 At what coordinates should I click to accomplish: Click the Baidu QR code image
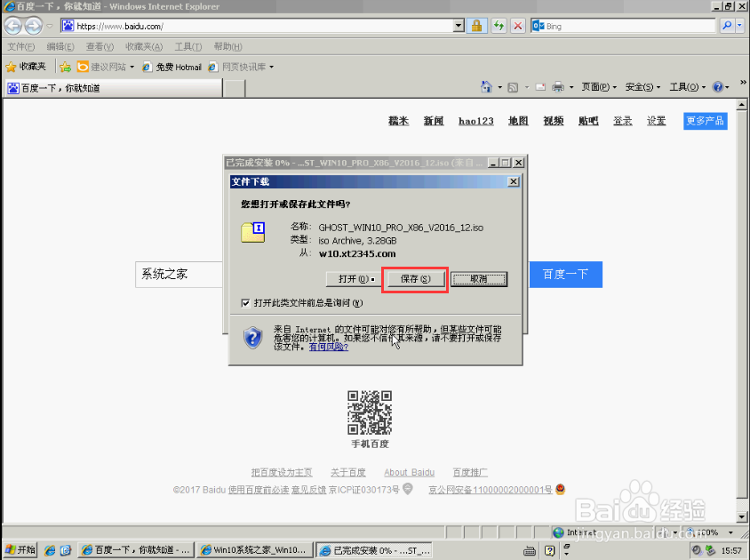370,412
